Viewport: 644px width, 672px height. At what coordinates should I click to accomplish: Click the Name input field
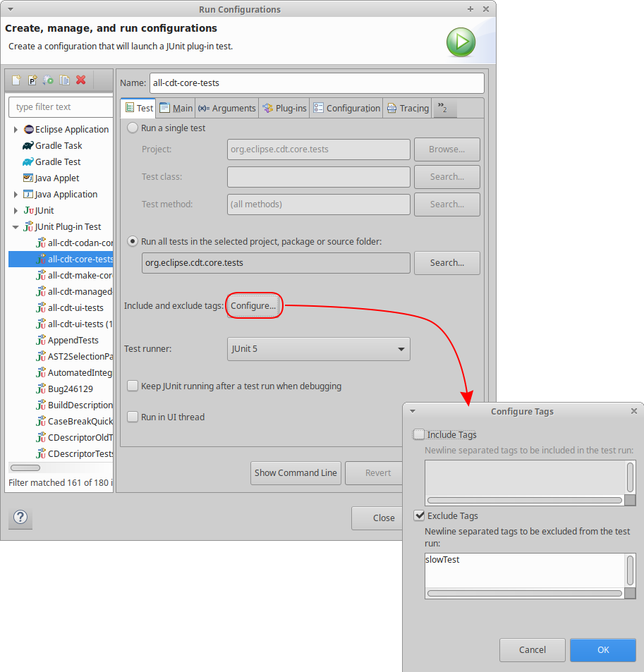[x=317, y=83]
